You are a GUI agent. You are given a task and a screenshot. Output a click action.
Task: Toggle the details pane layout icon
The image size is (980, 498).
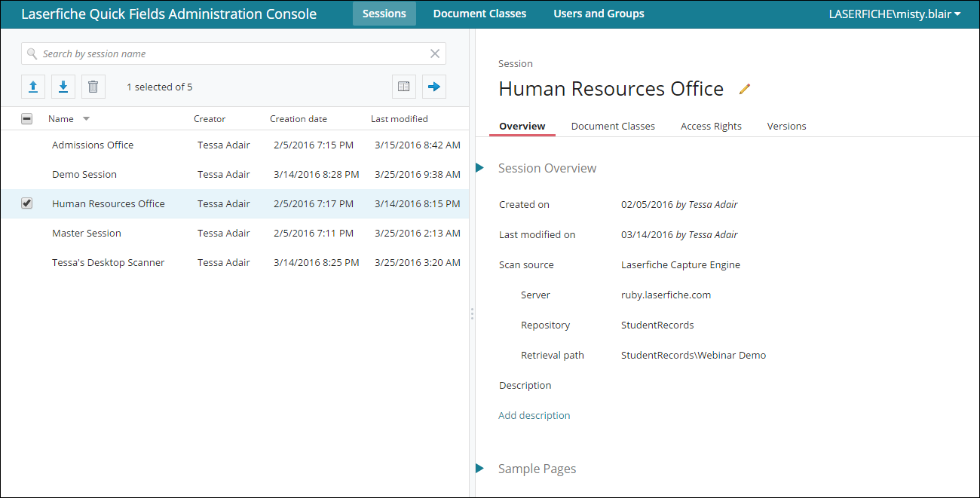point(404,87)
